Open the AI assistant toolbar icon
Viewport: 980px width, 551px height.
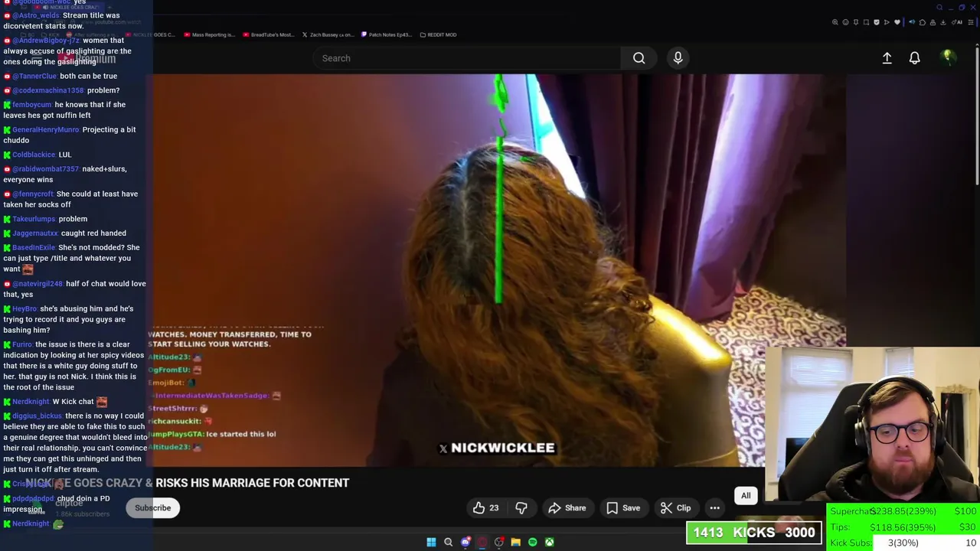(957, 22)
